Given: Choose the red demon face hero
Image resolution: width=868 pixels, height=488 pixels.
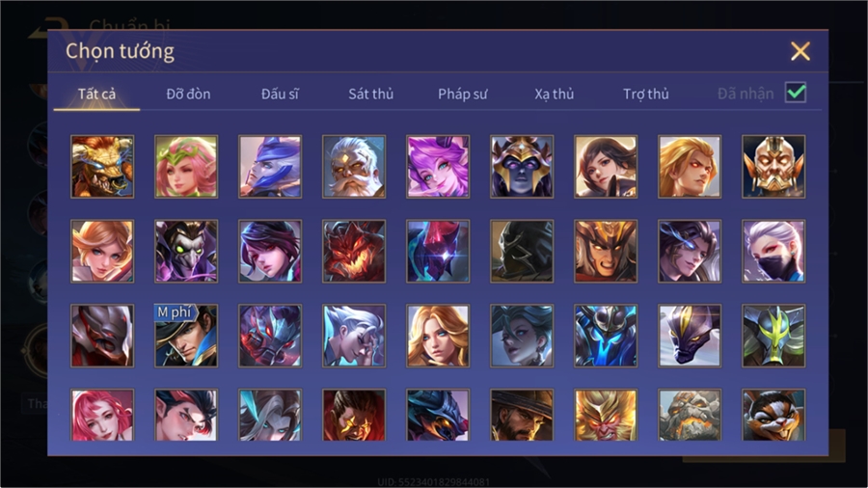Looking at the screenshot, I should pos(354,251).
